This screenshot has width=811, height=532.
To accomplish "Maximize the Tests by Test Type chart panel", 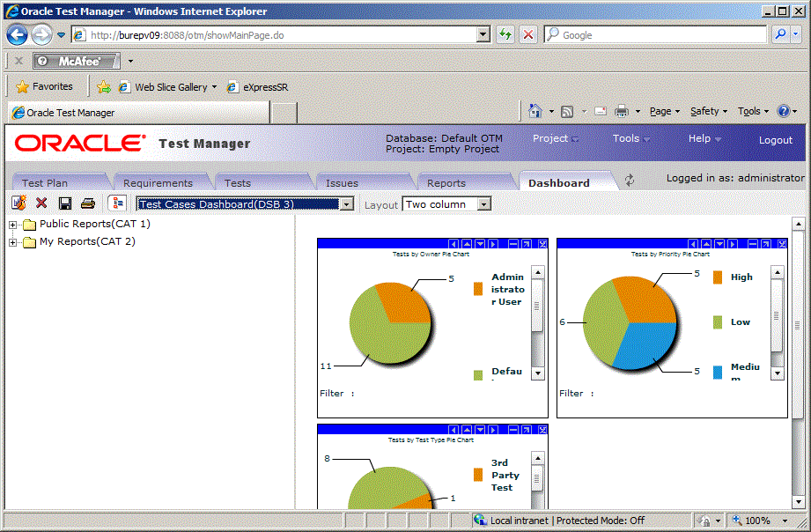I will [x=526, y=430].
